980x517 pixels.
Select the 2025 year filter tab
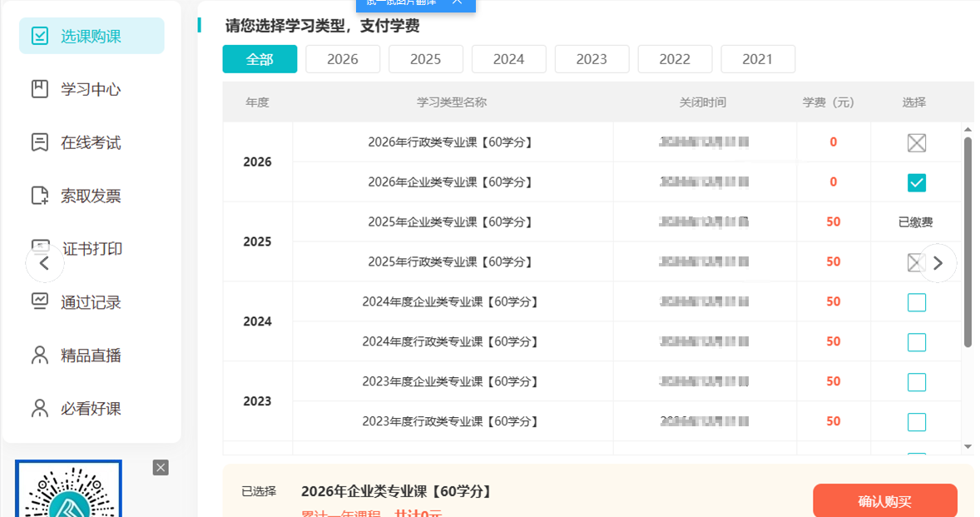click(426, 59)
